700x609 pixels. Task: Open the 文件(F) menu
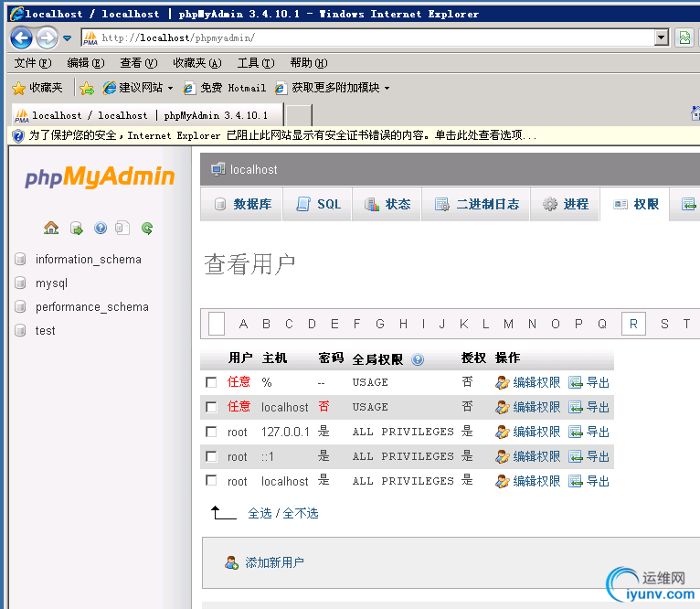[x=33, y=63]
